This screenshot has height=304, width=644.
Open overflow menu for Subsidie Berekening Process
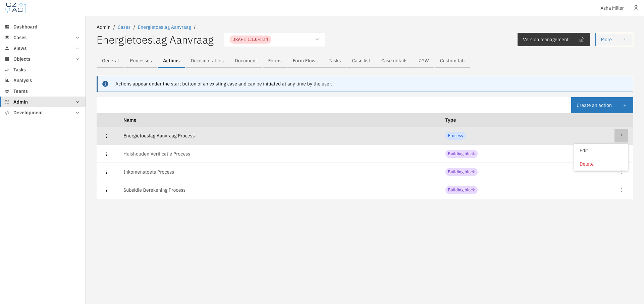[621, 190]
